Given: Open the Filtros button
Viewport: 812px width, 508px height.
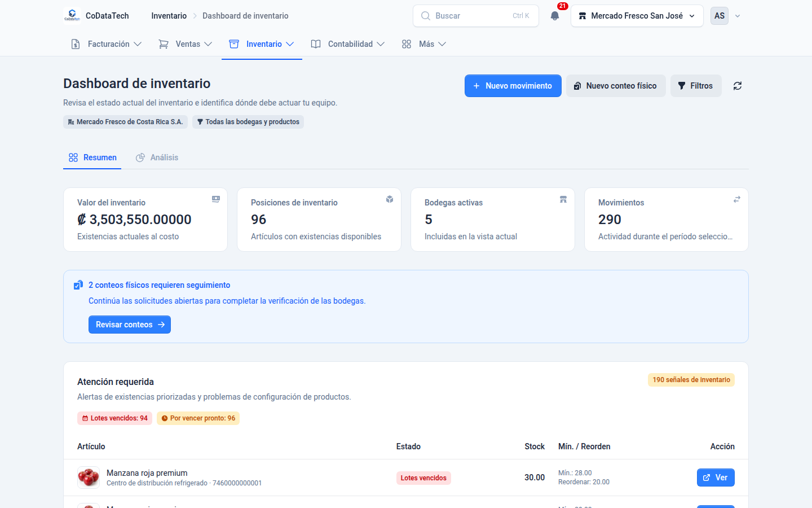Looking at the screenshot, I should (696, 86).
